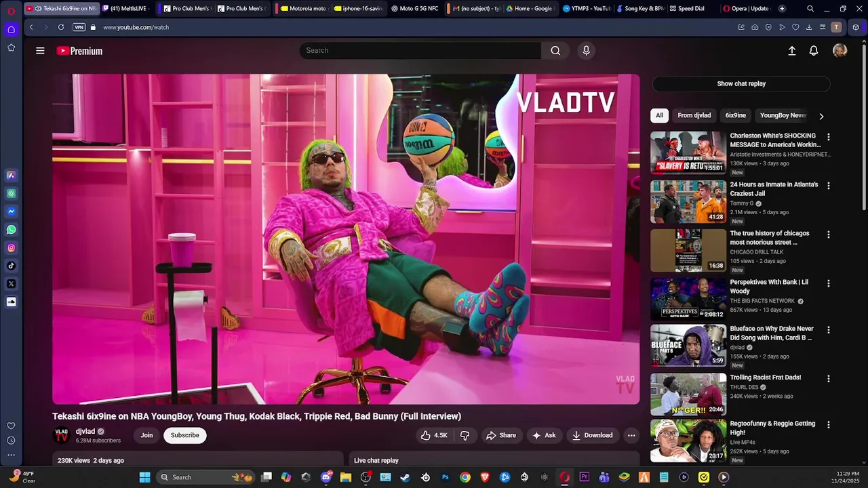Click the Opera address bar URL
The width and height of the screenshot is (868, 488).
pyautogui.click(x=136, y=27)
